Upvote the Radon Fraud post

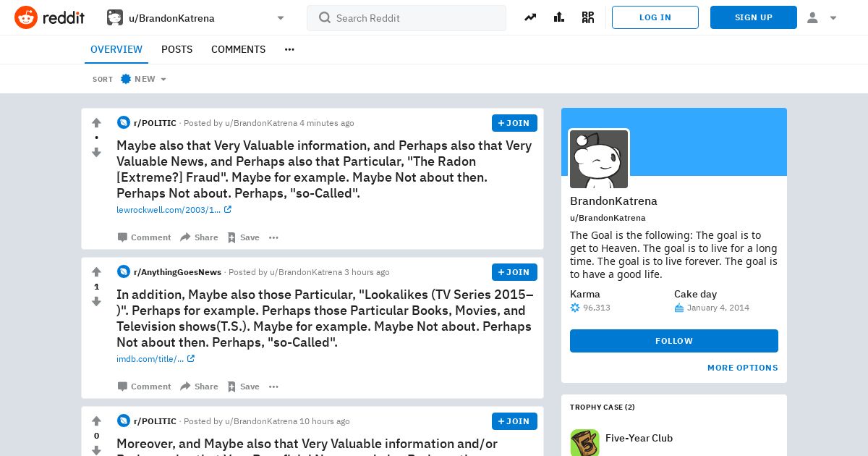96,123
